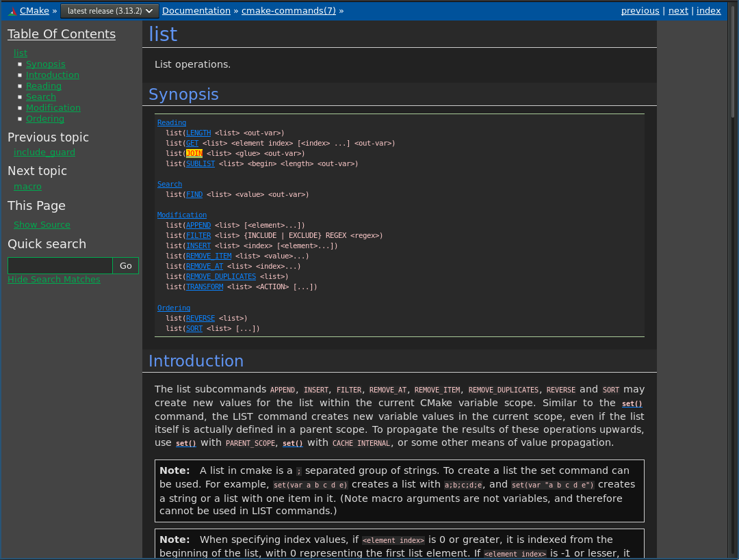Jump to Introduction in table of contents
739x560 pixels.
coord(52,75)
